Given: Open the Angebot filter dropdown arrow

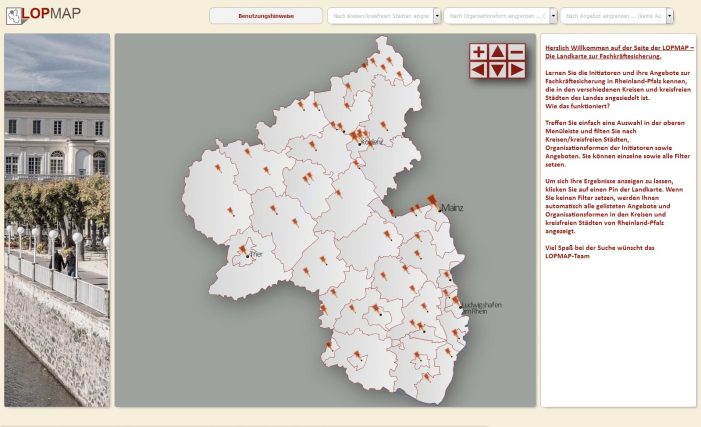Looking at the screenshot, I should pos(670,16).
